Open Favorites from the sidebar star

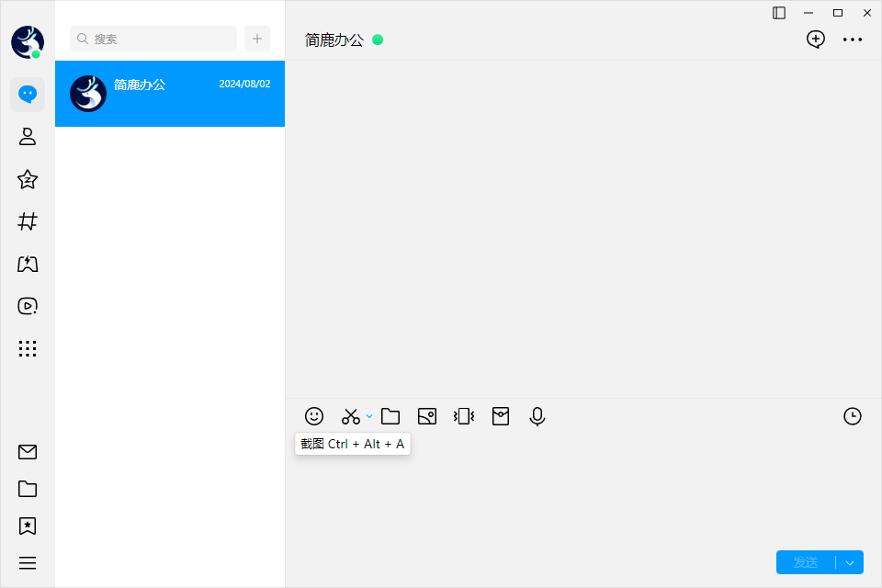[28, 179]
